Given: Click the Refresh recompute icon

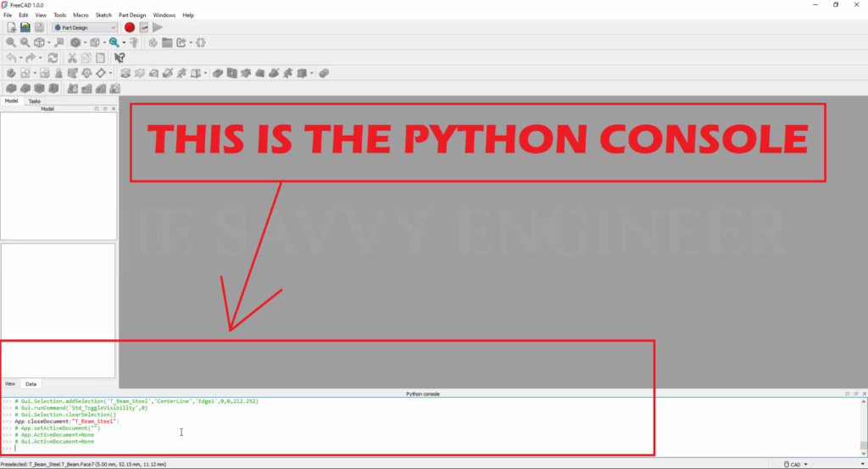Looking at the screenshot, I should click(x=53, y=58).
